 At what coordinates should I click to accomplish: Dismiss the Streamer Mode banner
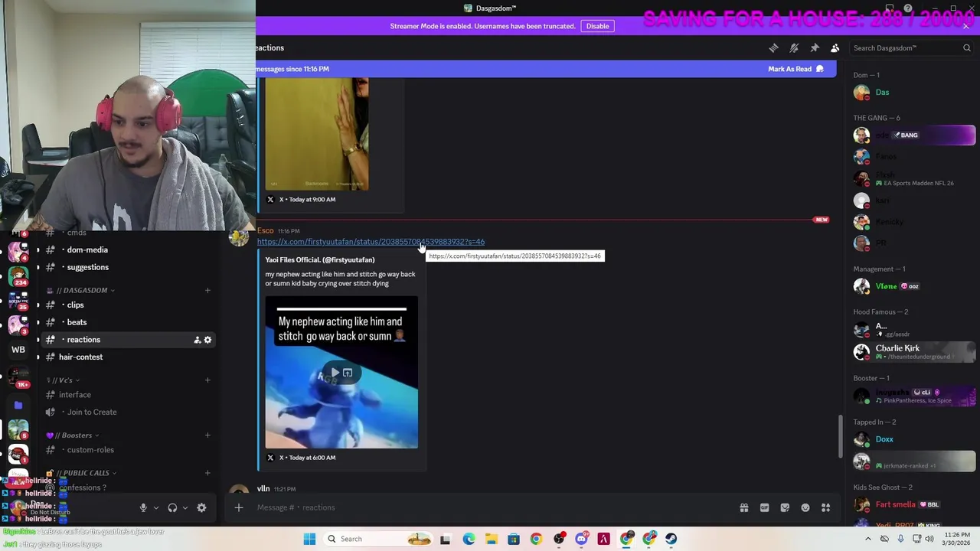965,26
